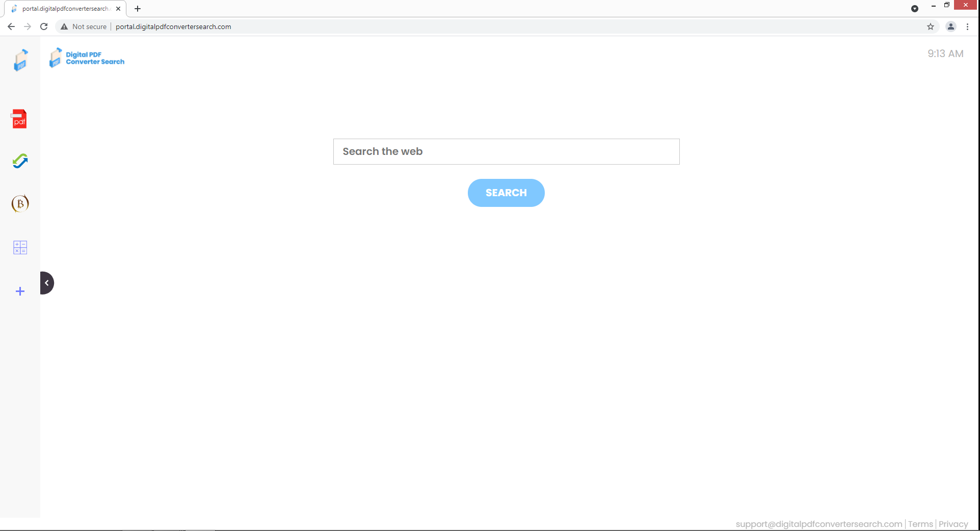Image resolution: width=980 pixels, height=531 pixels.
Task: Bookmark this page with star icon
Action: pos(931,26)
